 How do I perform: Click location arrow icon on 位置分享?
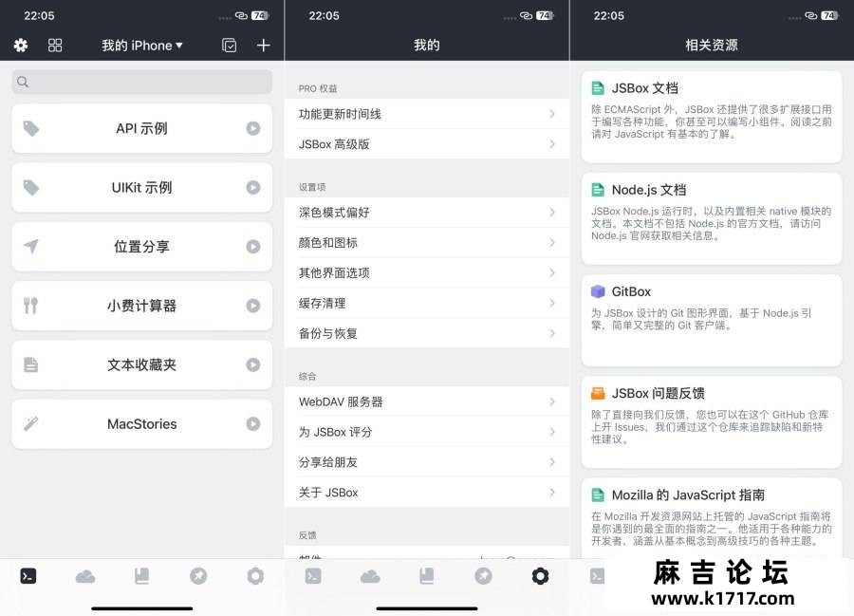[x=31, y=247]
